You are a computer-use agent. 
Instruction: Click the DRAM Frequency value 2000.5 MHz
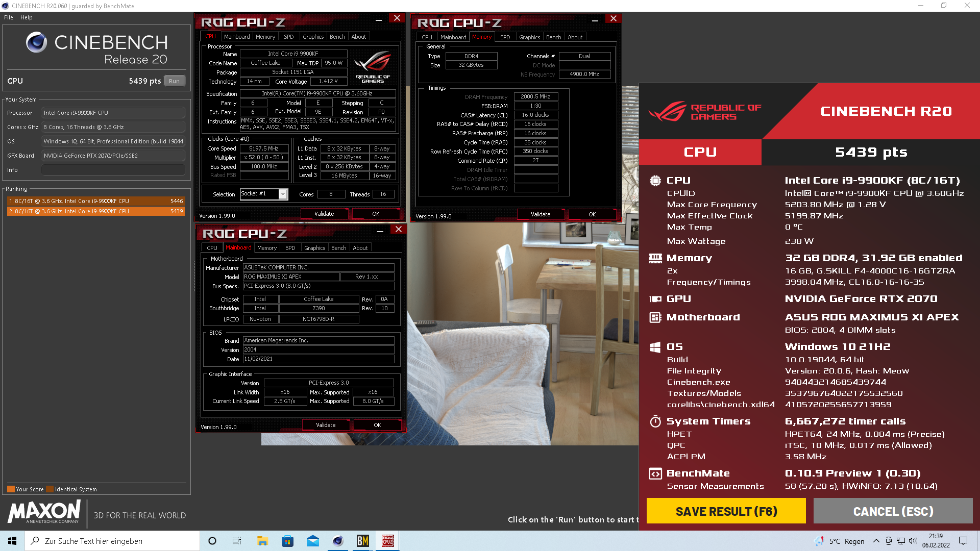(x=535, y=96)
